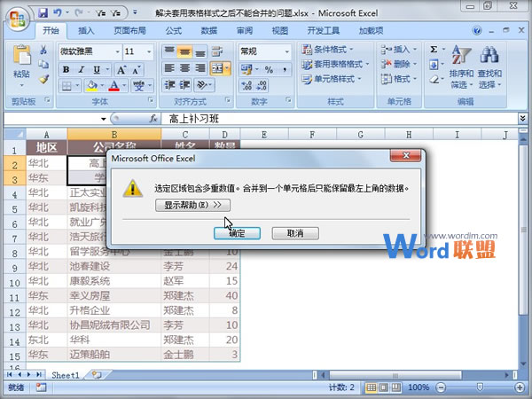The height and width of the screenshot is (399, 532).
Task: Adjust the zoom slider handle
Action: [x=480, y=387]
